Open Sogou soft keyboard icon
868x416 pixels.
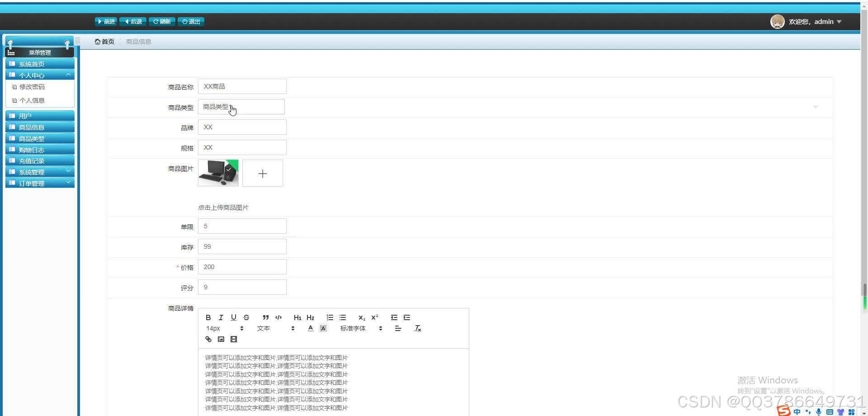pyautogui.click(x=830, y=411)
